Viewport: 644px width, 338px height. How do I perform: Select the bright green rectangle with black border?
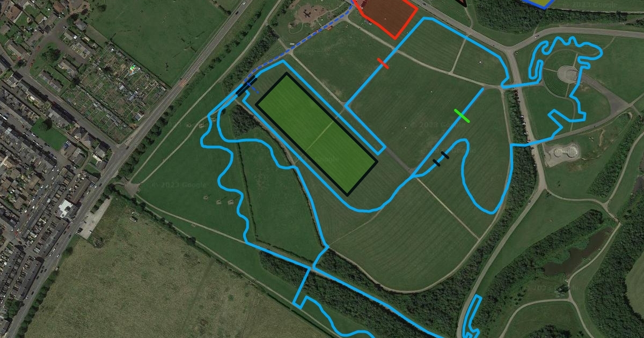(317, 134)
